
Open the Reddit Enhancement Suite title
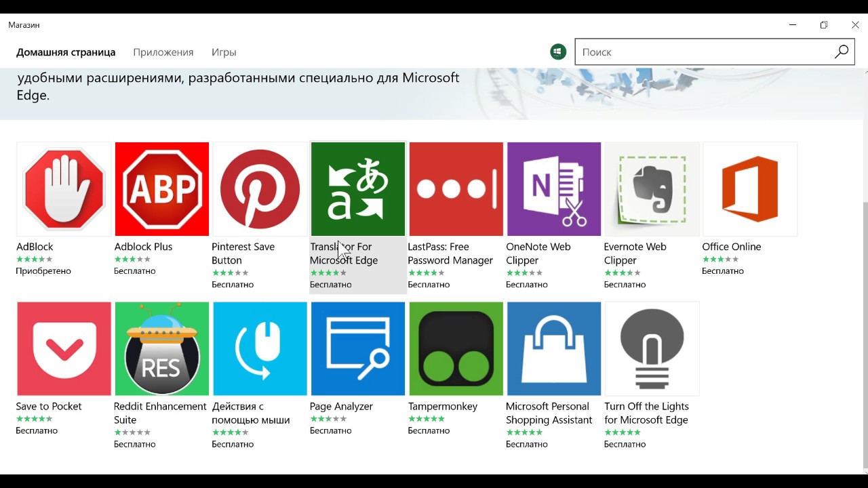coord(160,413)
